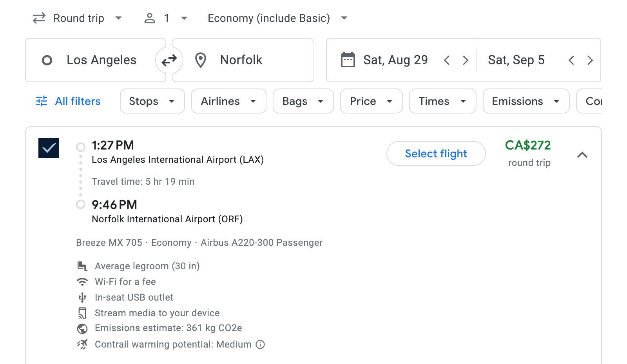The height and width of the screenshot is (364, 627).
Task: Click the Select flight button
Action: pyautogui.click(x=436, y=153)
